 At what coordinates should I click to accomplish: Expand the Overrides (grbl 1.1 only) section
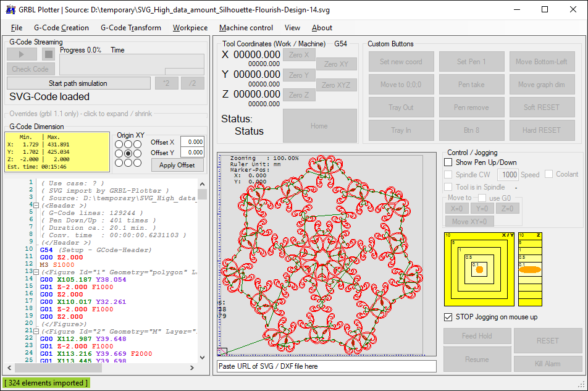pyautogui.click(x=81, y=114)
